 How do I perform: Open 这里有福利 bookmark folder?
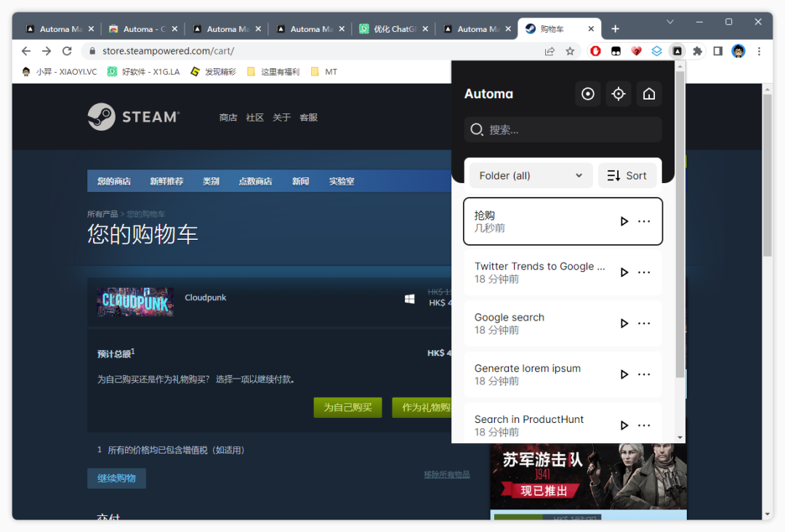click(273, 71)
